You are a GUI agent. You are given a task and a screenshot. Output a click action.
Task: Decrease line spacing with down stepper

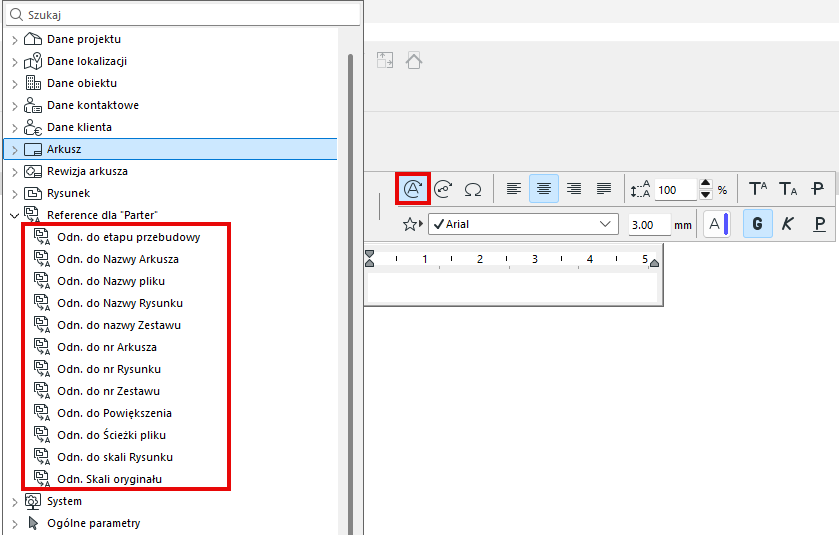click(x=706, y=195)
